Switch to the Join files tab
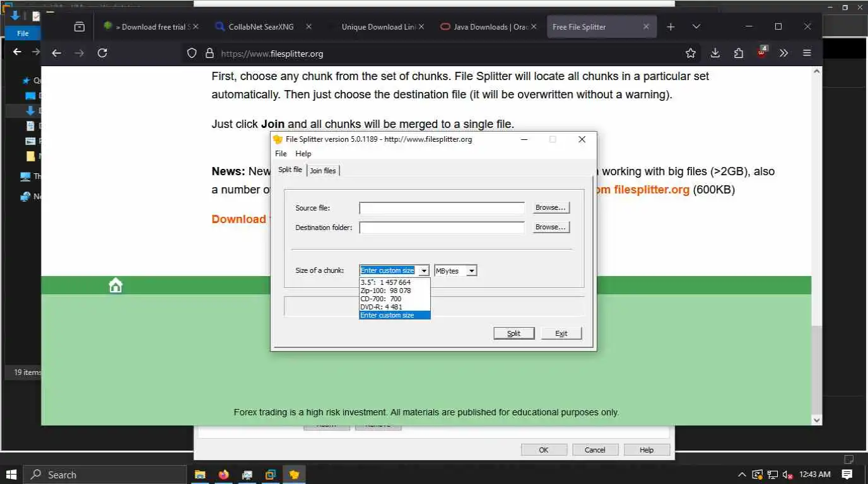This screenshot has height=484, width=868. (323, 171)
